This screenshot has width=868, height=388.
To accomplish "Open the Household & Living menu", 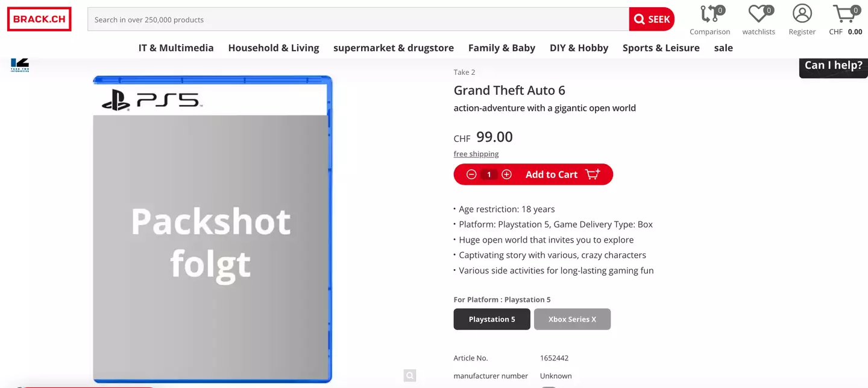I will [x=274, y=48].
